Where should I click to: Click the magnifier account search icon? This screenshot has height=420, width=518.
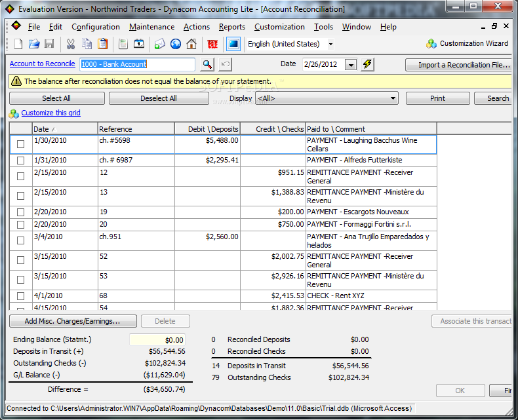pos(207,64)
